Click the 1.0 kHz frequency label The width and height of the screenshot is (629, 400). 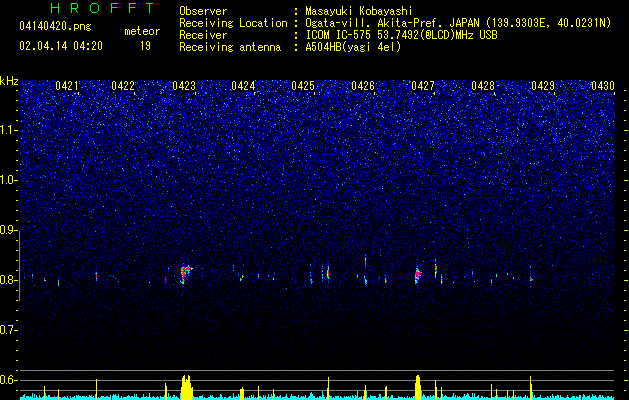[8, 180]
